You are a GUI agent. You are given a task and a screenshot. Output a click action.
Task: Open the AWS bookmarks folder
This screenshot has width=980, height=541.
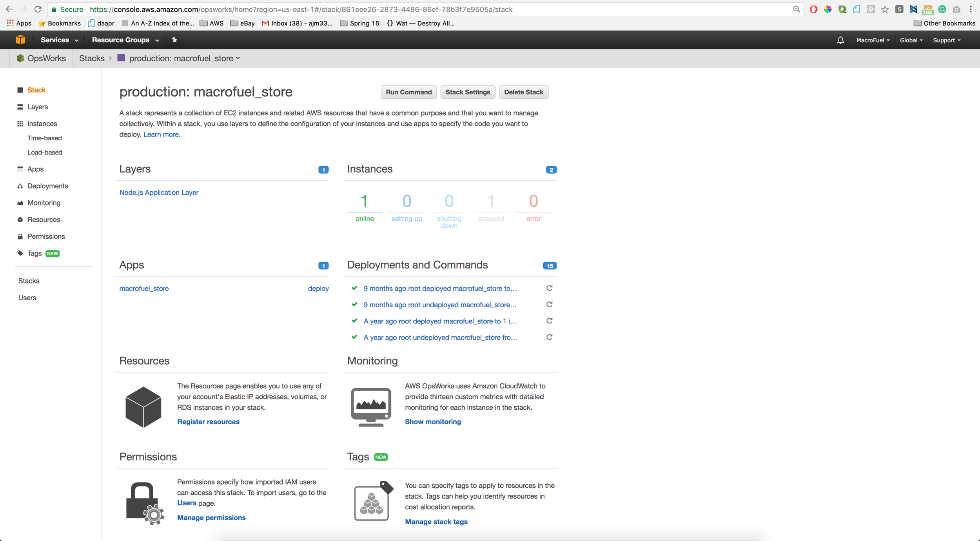click(212, 23)
